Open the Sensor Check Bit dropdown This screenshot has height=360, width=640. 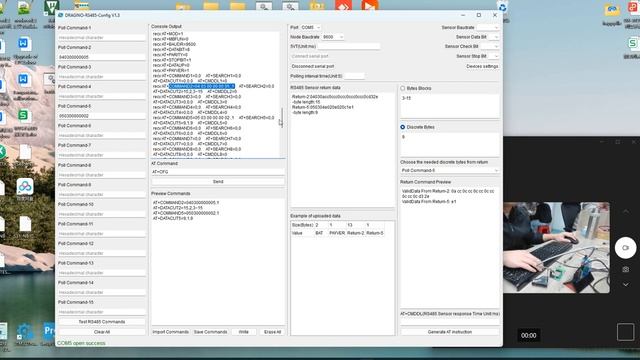[490, 46]
